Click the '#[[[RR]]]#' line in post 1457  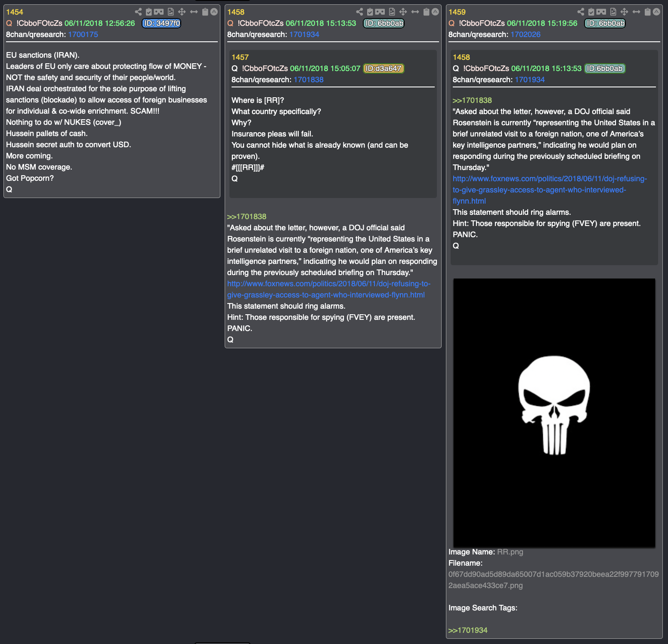(x=248, y=167)
